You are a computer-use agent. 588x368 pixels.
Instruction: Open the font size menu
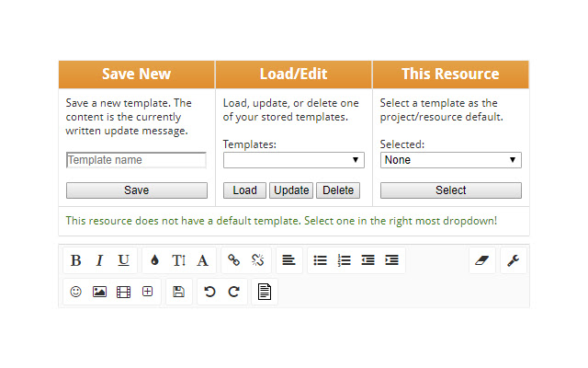click(x=178, y=260)
